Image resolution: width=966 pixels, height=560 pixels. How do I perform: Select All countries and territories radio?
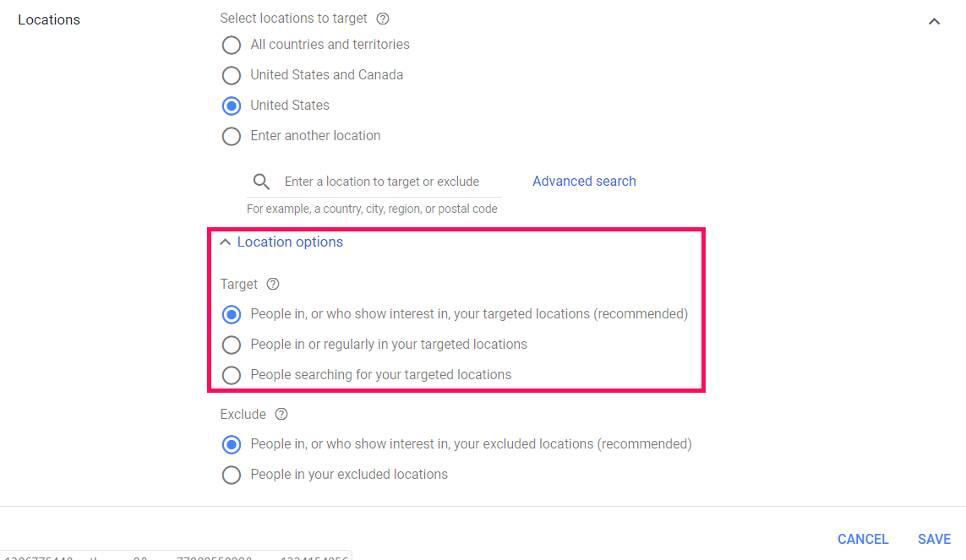(x=231, y=45)
